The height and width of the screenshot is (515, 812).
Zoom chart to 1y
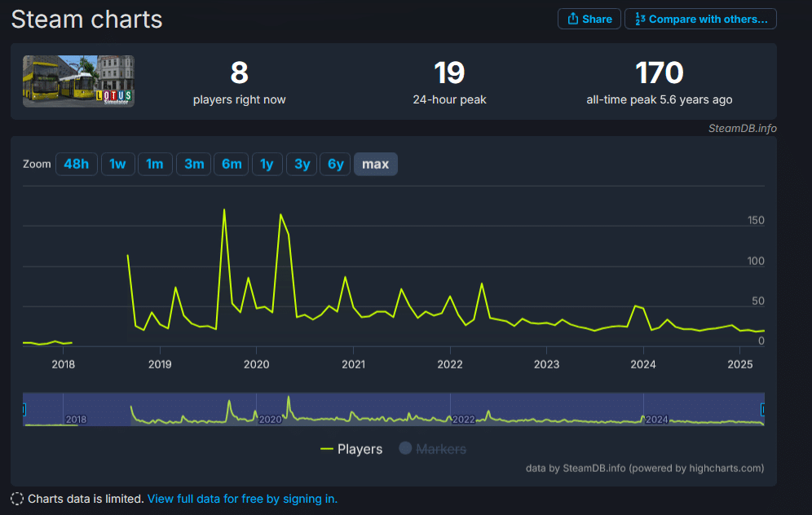pyautogui.click(x=267, y=164)
